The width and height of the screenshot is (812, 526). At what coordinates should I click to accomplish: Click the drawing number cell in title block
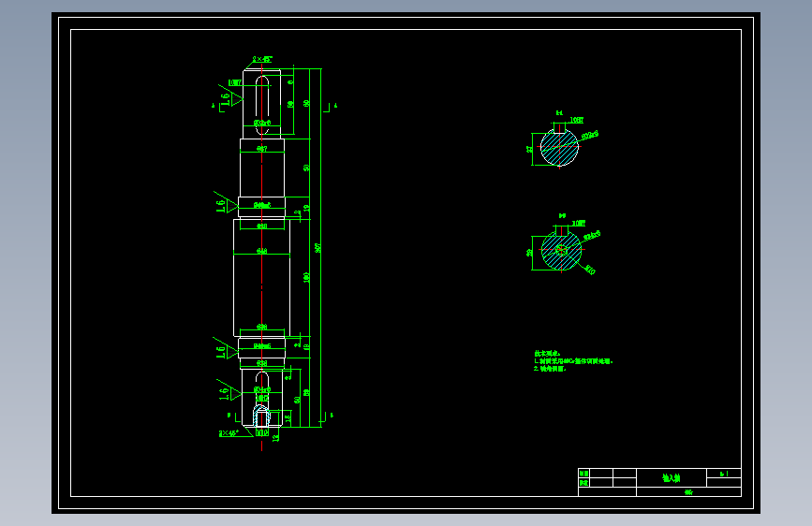pos(724,474)
